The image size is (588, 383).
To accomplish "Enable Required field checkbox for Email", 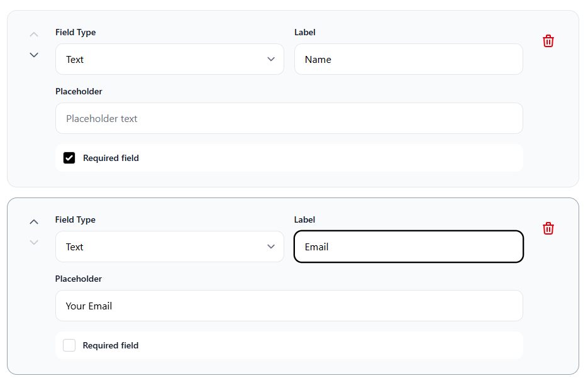I will tap(69, 345).
